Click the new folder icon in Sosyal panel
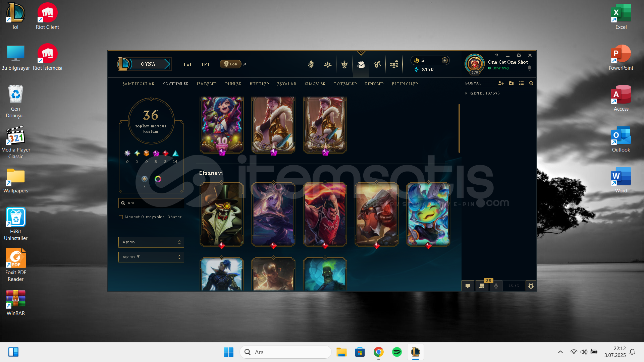 (x=511, y=83)
